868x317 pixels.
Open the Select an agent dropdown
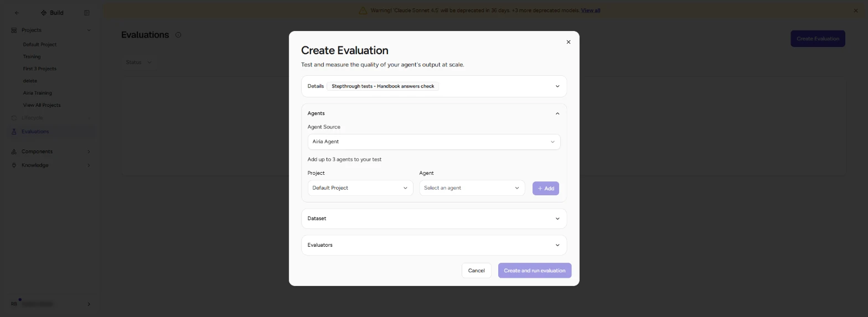click(472, 188)
